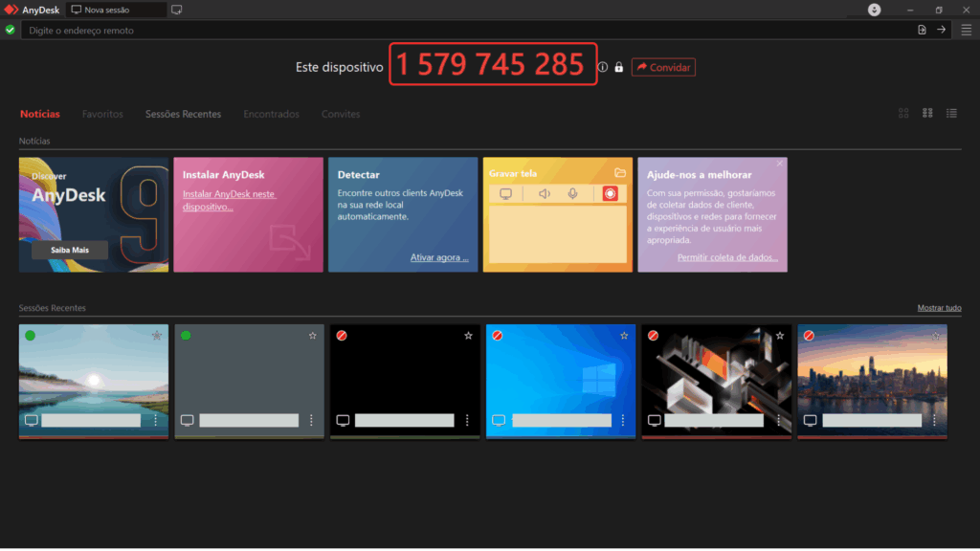Click the info icon beside device ID
Viewport: 980px width, 551px height.
click(x=603, y=67)
